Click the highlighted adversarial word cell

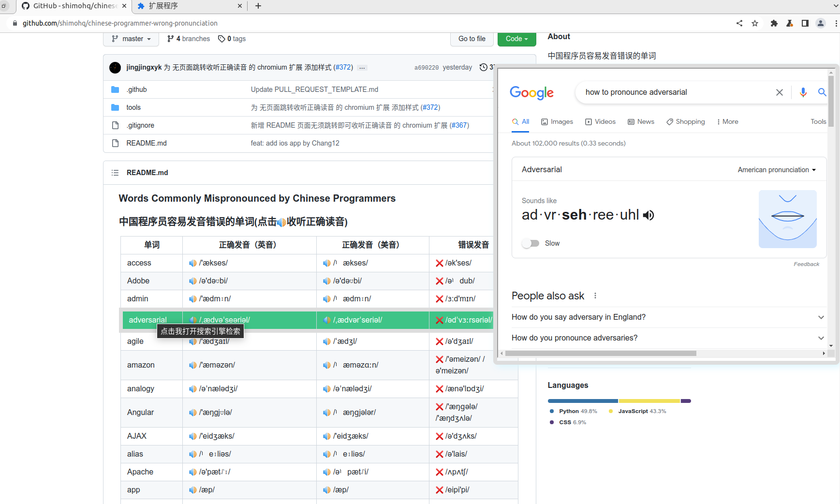point(152,320)
